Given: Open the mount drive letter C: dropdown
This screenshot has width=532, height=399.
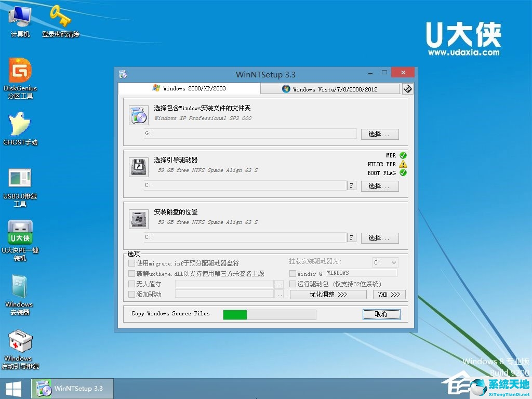Looking at the screenshot, I should click(384, 262).
